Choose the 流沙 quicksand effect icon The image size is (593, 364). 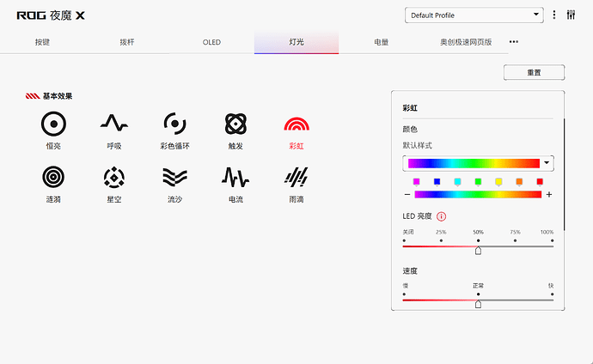coord(174,177)
